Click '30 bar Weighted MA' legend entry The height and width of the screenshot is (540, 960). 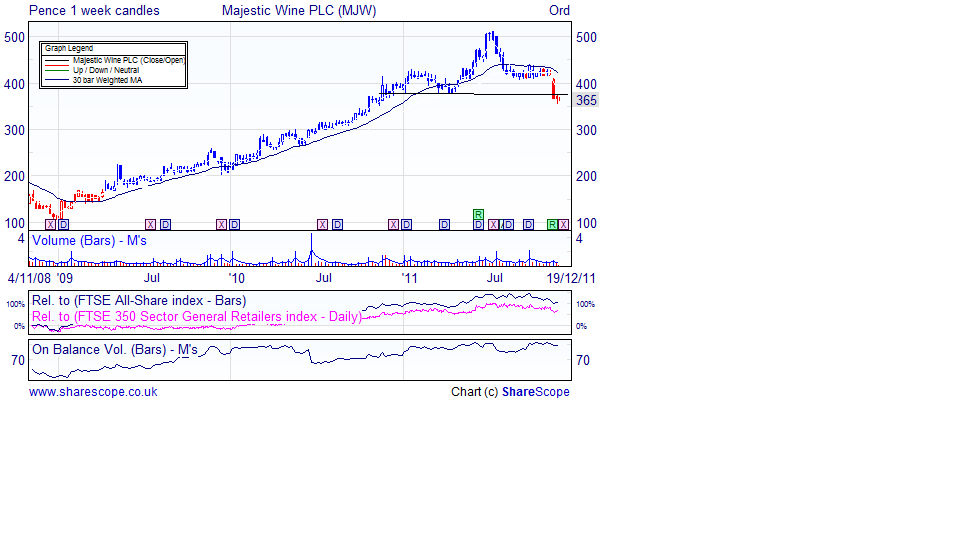point(107,80)
